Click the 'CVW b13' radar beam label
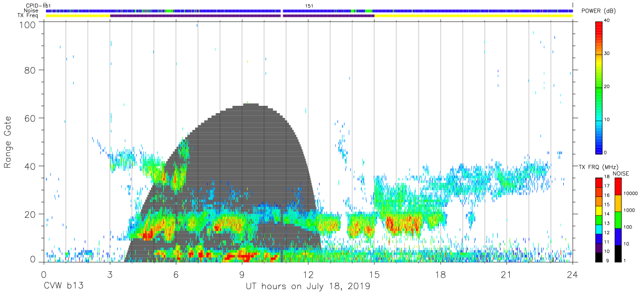The height and width of the screenshot is (297, 644). (63, 287)
